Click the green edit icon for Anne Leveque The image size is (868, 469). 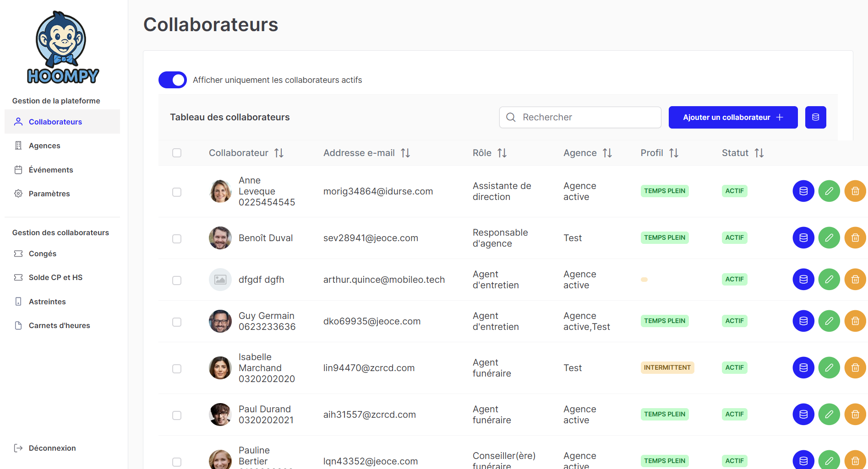click(x=829, y=191)
